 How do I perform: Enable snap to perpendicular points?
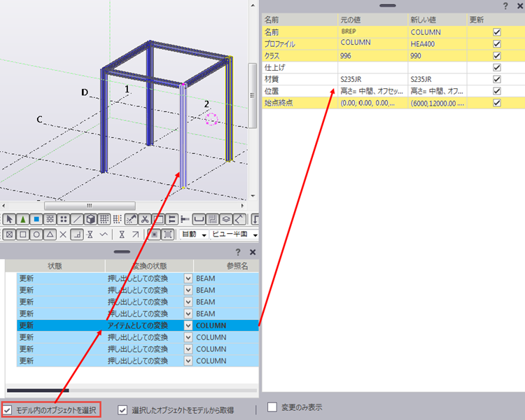point(77,234)
